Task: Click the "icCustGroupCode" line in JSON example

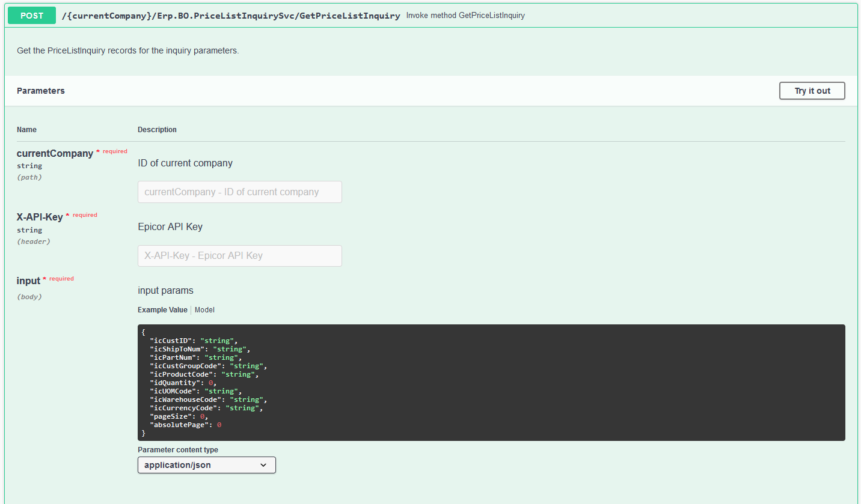Action: pyautogui.click(x=209, y=366)
